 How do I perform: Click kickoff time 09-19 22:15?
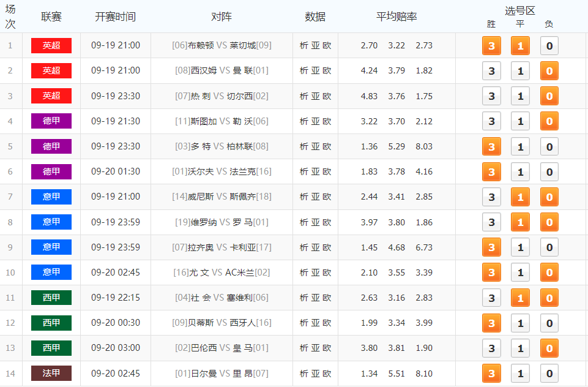click(116, 298)
